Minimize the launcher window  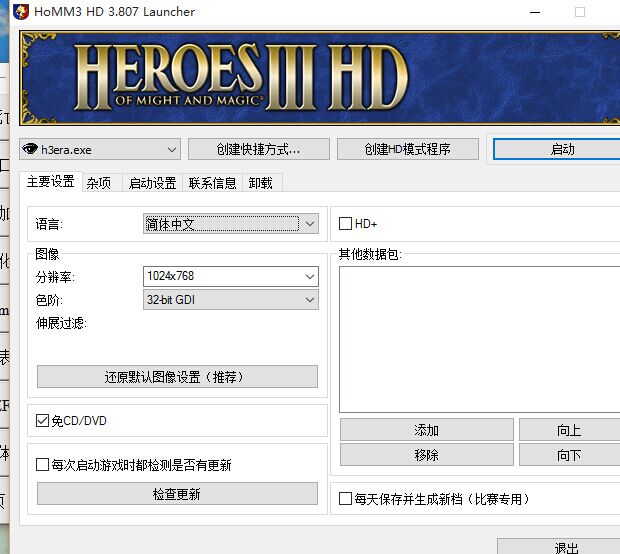click(535, 12)
